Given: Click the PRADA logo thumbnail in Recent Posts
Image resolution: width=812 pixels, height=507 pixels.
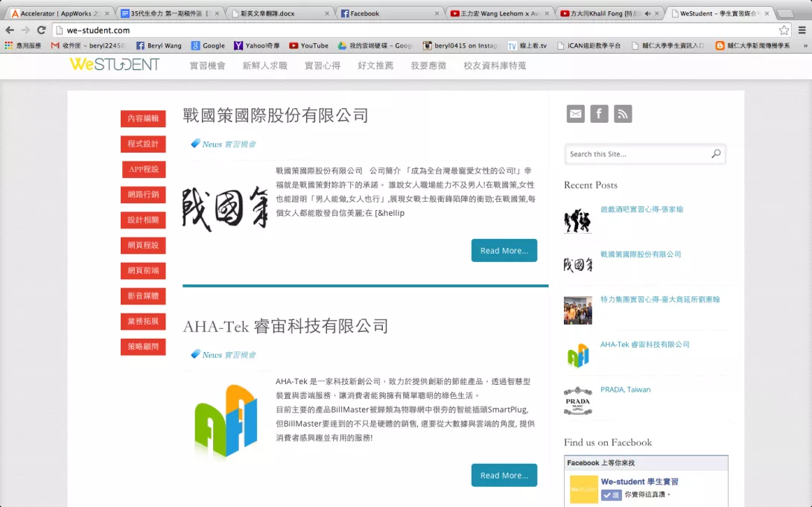Looking at the screenshot, I should pyautogui.click(x=577, y=401).
